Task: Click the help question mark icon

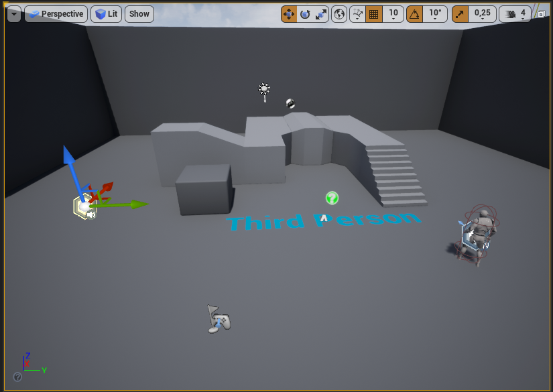Action: click(x=17, y=377)
